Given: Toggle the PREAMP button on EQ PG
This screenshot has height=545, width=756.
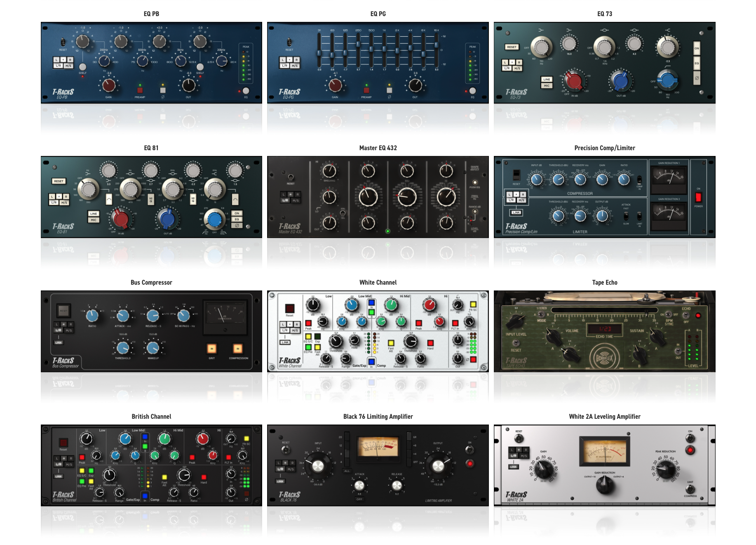Looking at the screenshot, I should point(366,90).
